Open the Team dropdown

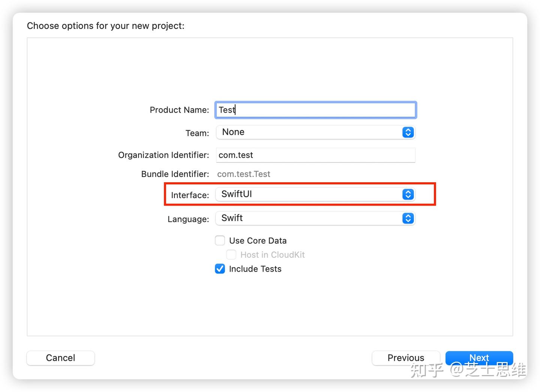pyautogui.click(x=315, y=132)
